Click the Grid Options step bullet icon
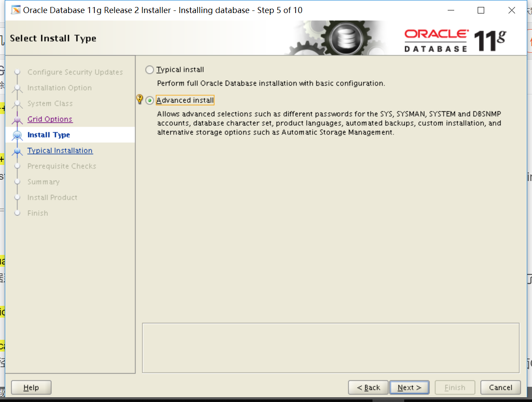 coord(17,119)
